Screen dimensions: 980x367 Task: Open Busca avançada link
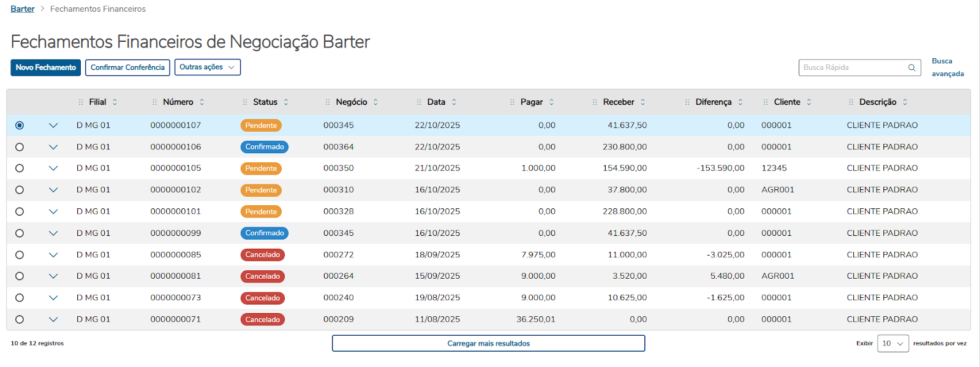947,67
